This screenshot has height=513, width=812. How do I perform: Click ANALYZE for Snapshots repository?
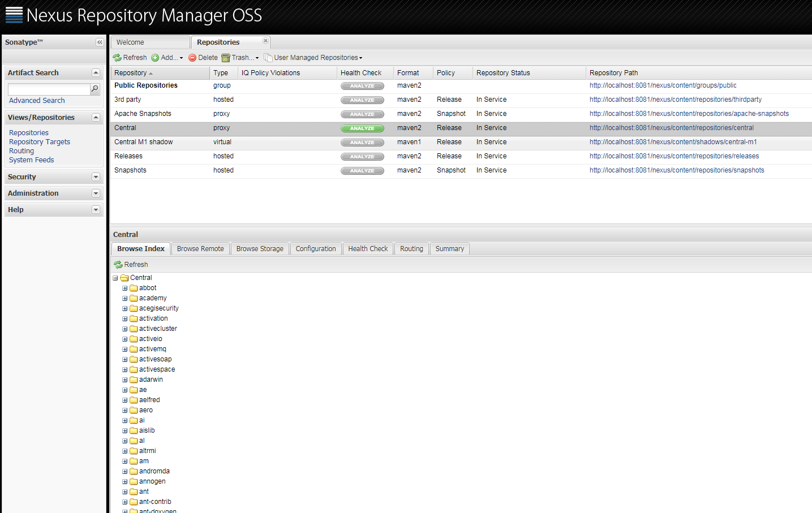point(362,171)
